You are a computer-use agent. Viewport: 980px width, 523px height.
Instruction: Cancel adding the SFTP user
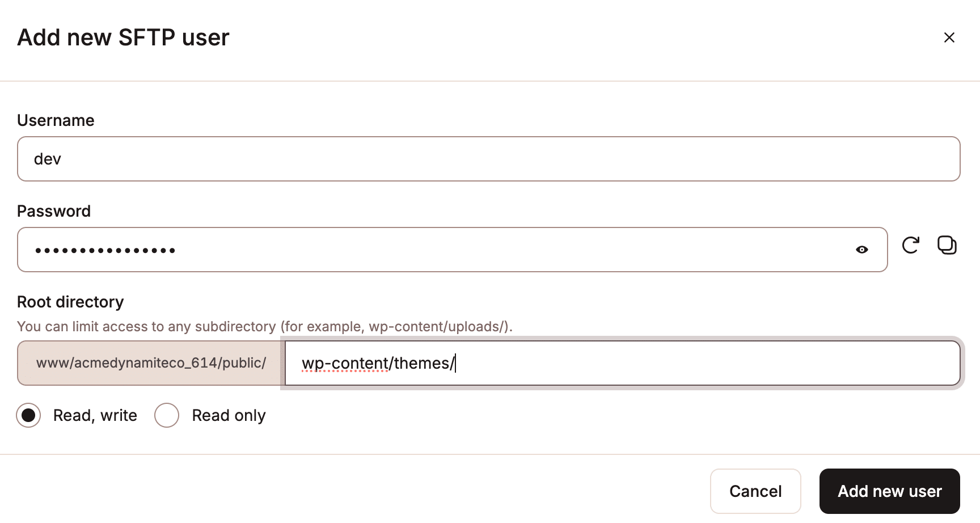(x=755, y=491)
